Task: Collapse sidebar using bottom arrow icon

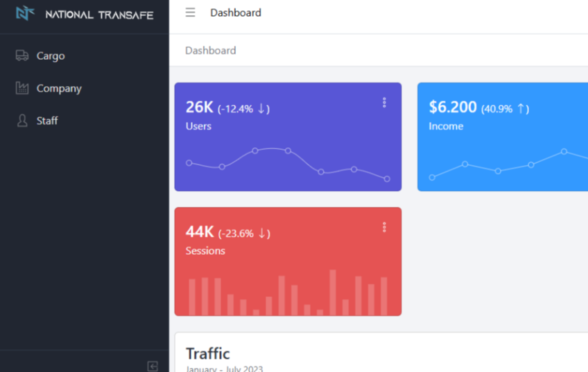Action: coord(153,366)
